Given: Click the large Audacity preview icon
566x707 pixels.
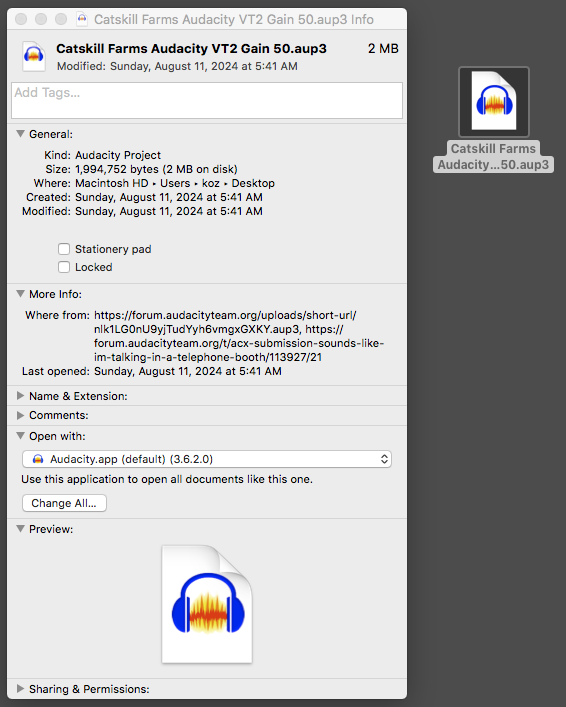Looking at the screenshot, I should (207, 604).
